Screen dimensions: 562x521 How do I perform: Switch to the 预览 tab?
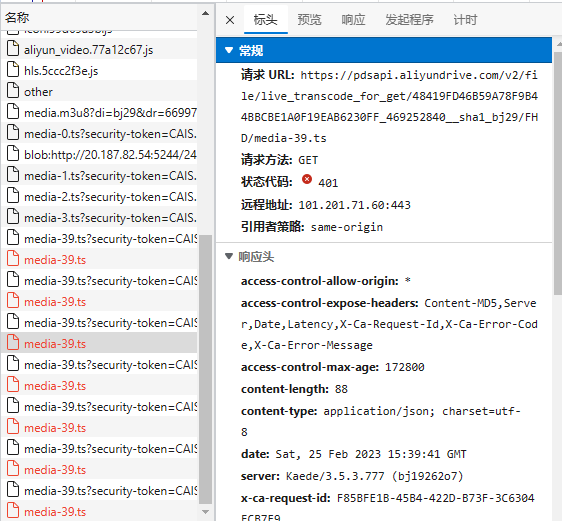[x=309, y=20]
